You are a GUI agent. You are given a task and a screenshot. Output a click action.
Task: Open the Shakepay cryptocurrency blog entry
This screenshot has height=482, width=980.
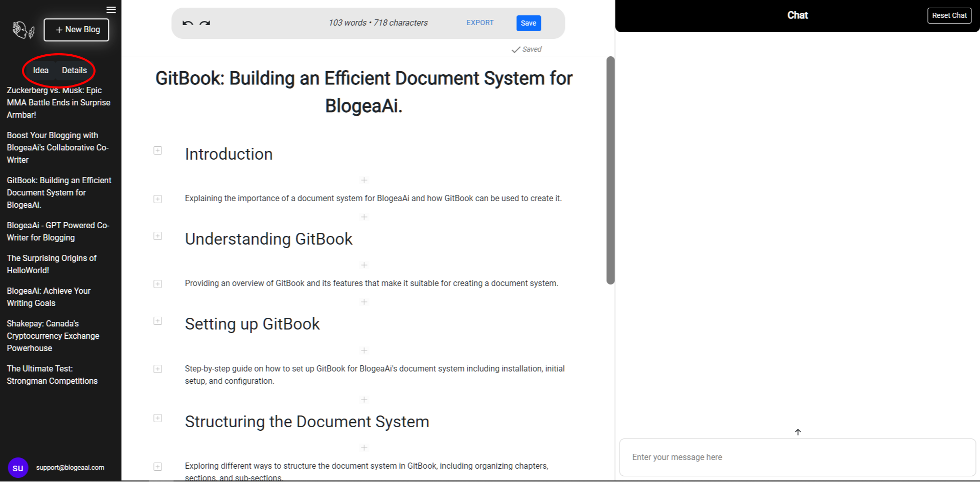(53, 336)
